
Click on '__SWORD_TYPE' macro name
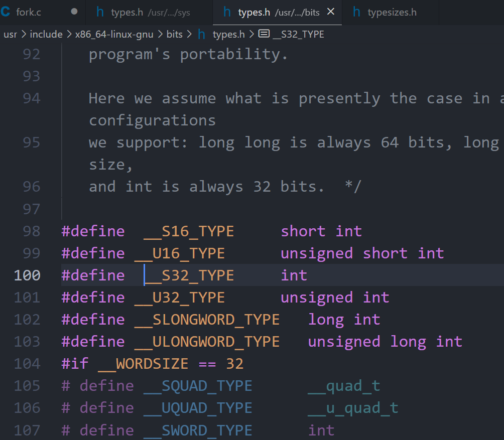pos(198,430)
